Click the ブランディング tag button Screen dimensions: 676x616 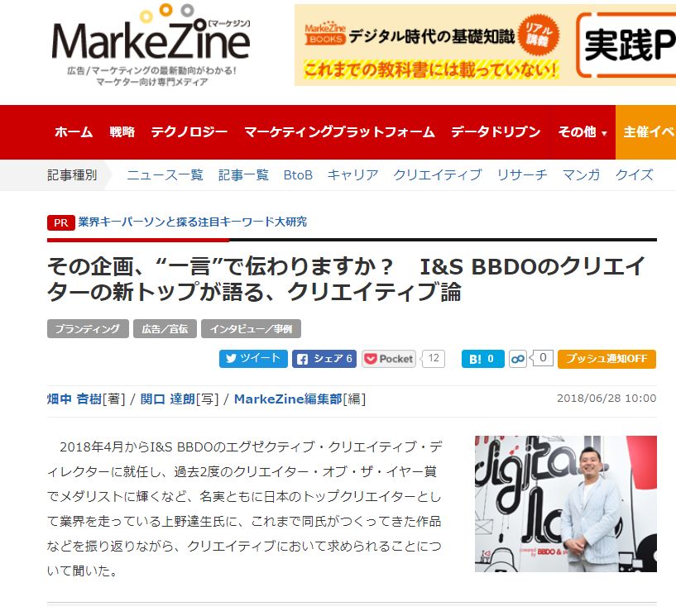click(x=88, y=329)
